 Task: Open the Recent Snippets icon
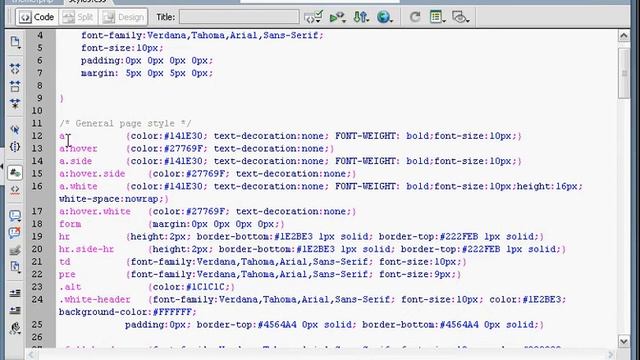[15, 267]
